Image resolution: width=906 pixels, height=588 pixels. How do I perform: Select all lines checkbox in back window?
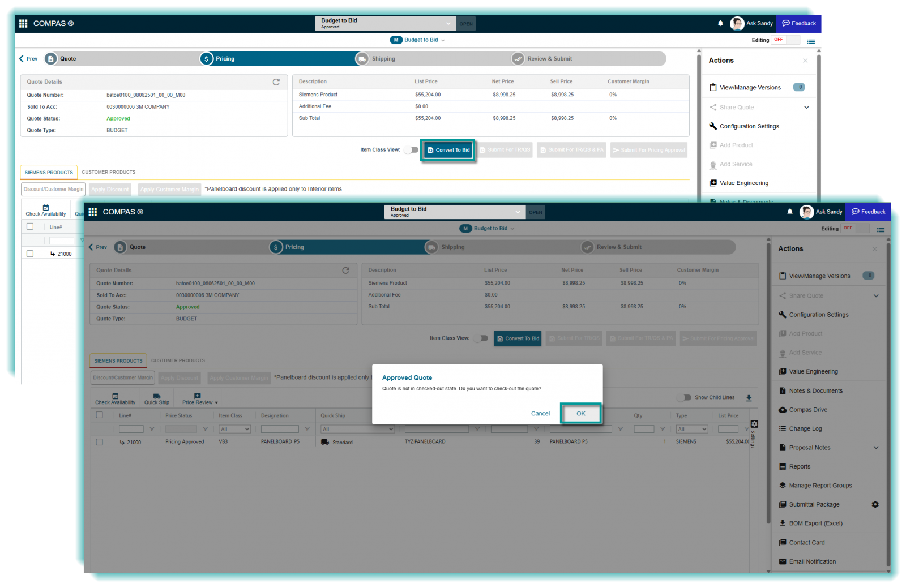[x=30, y=226]
